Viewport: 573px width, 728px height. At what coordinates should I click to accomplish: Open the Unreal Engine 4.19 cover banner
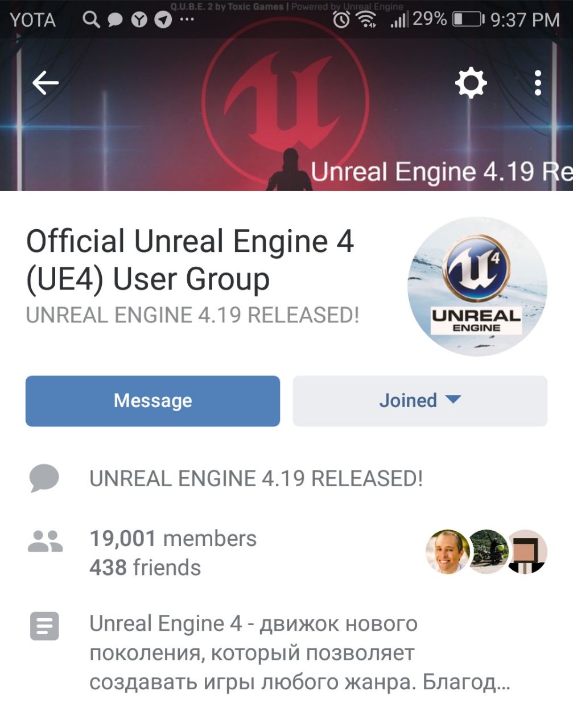[286, 114]
